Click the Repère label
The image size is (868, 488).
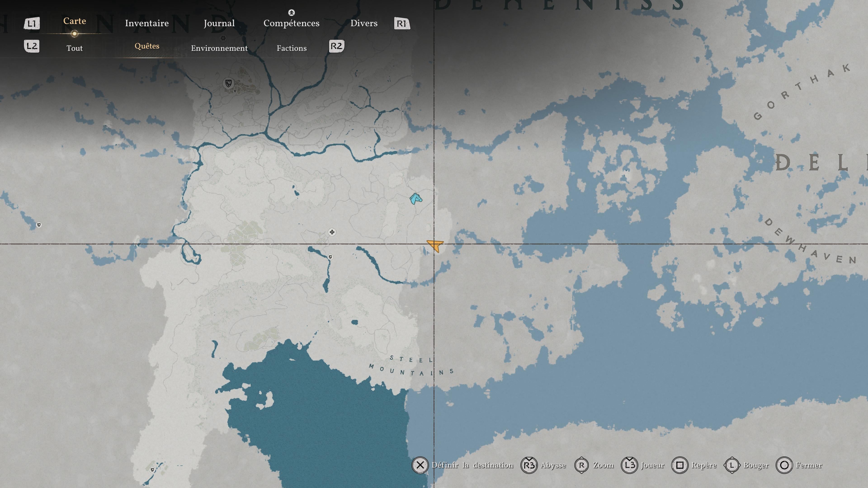[x=704, y=465]
